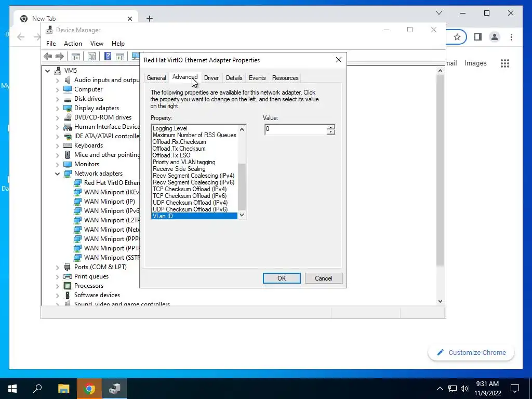Select Priority and VLAN tagging property

click(x=194, y=162)
